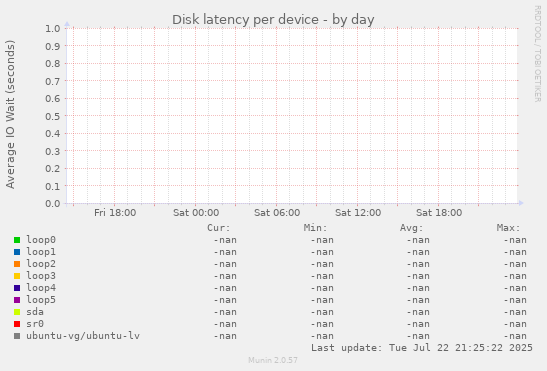Select the 'loop2' legend label
The height and width of the screenshot is (371, 547).
[41, 264]
